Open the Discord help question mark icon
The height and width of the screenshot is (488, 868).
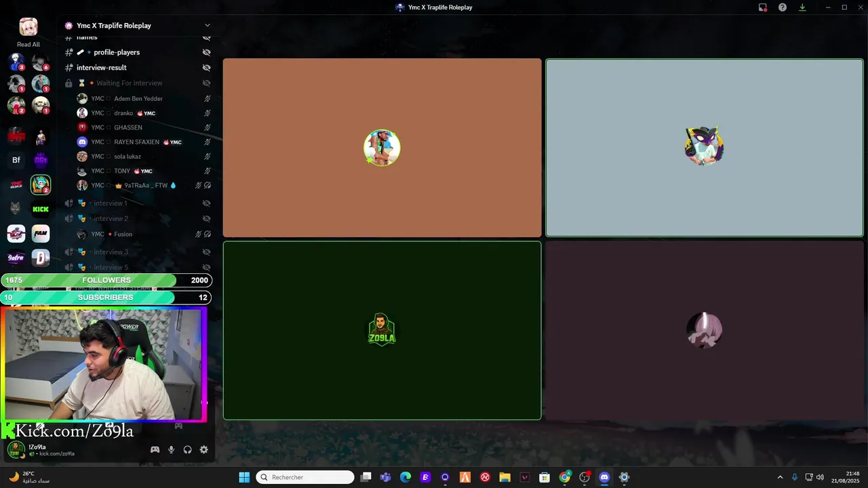click(x=783, y=7)
